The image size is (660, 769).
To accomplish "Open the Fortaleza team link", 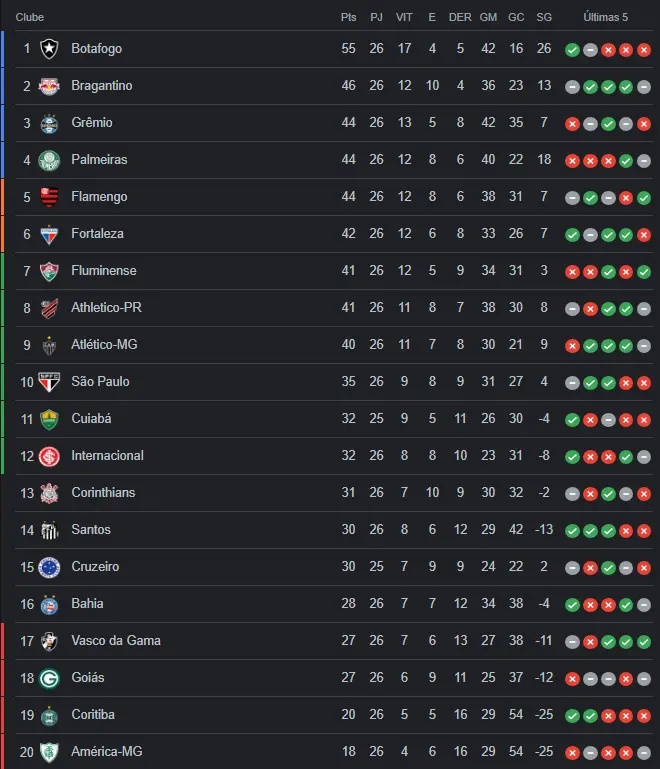I will point(97,234).
